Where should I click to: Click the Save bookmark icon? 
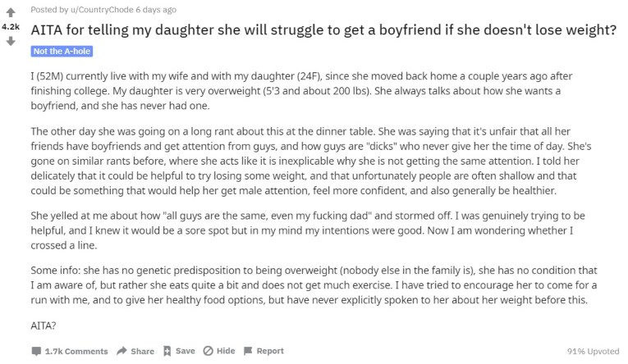click(x=167, y=351)
